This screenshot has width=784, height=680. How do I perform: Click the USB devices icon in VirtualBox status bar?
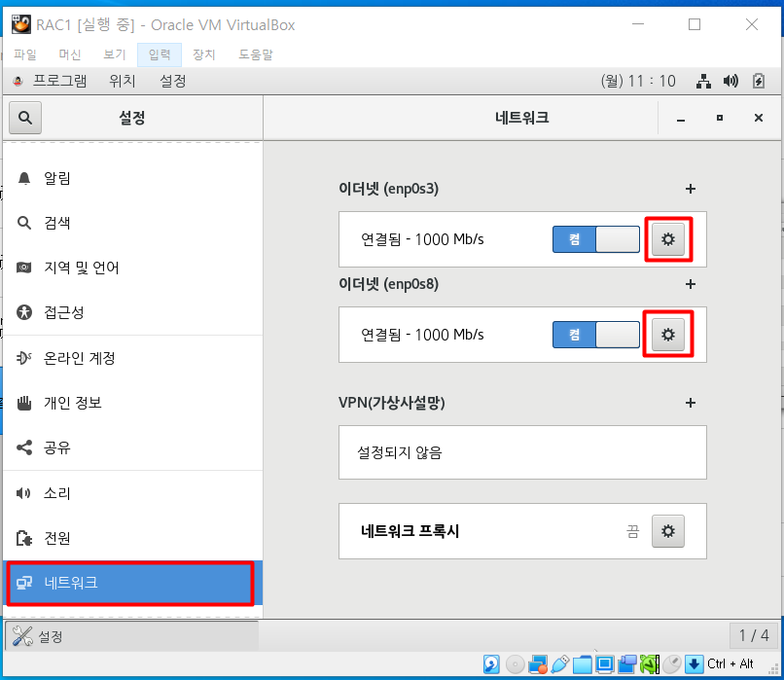click(560, 664)
